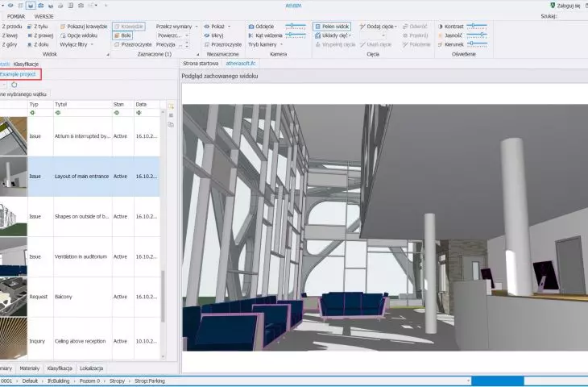The image size is (588, 387).
Task: Switch to Strona startowa tab
Action: tap(201, 64)
